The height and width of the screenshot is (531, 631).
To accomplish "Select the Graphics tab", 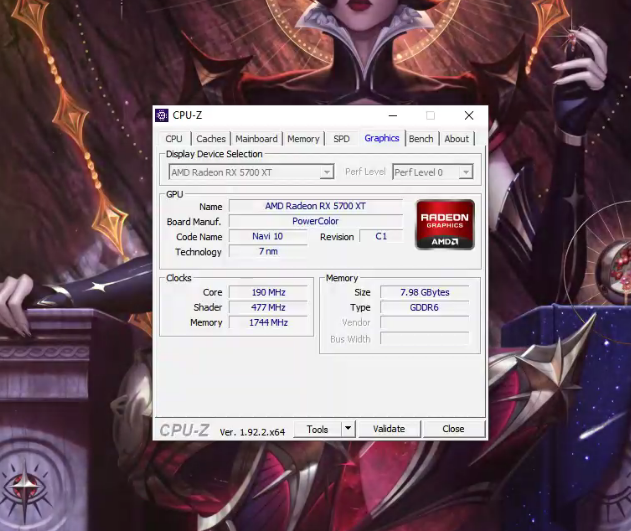I will 381,138.
